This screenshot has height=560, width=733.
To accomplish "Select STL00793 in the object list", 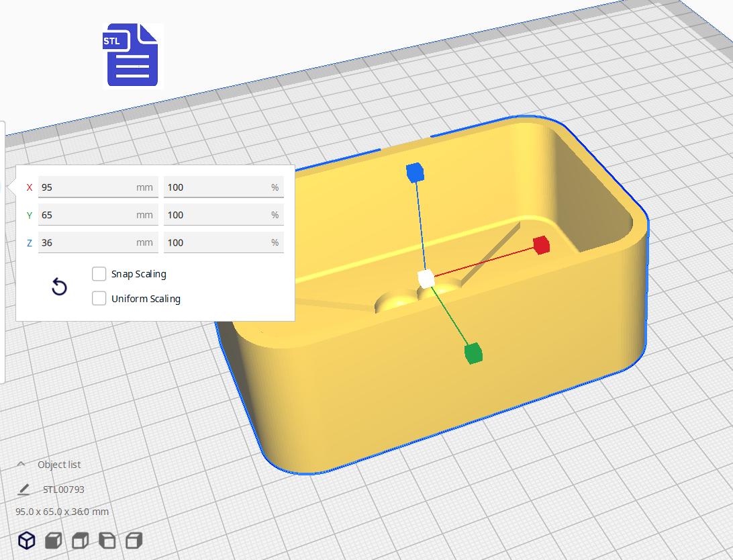I will (64, 489).
